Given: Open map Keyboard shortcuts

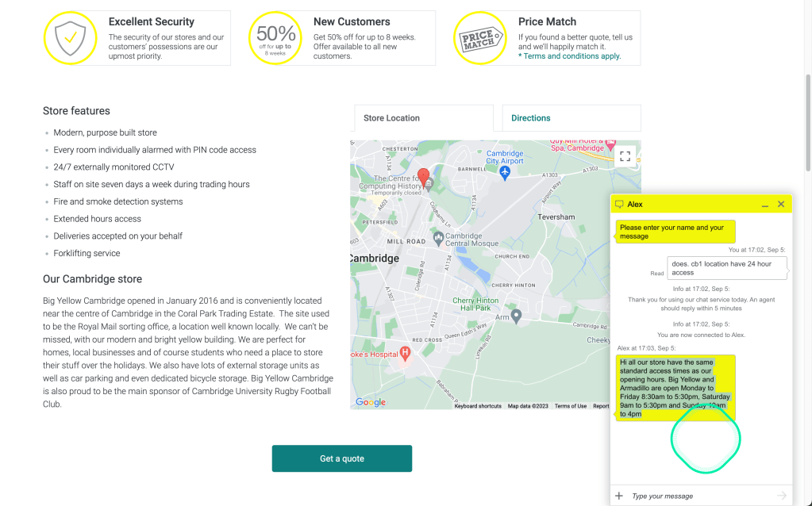Looking at the screenshot, I should [x=478, y=406].
